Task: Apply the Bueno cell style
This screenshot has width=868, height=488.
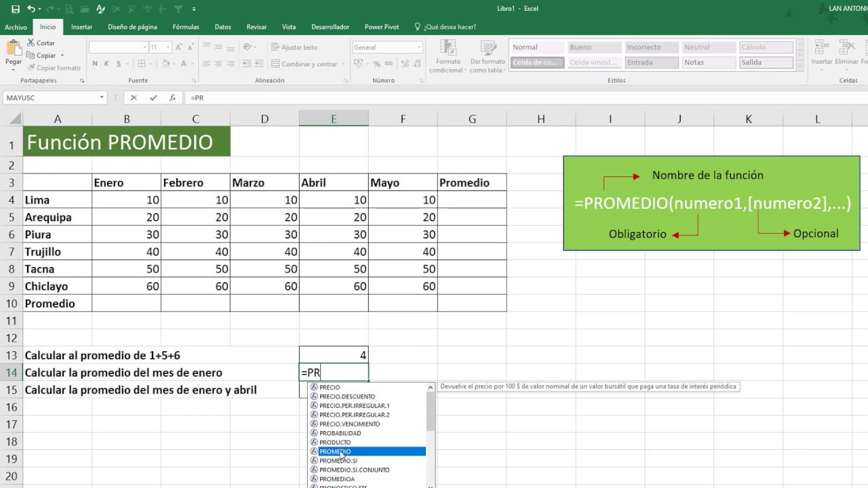Action: [x=594, y=47]
